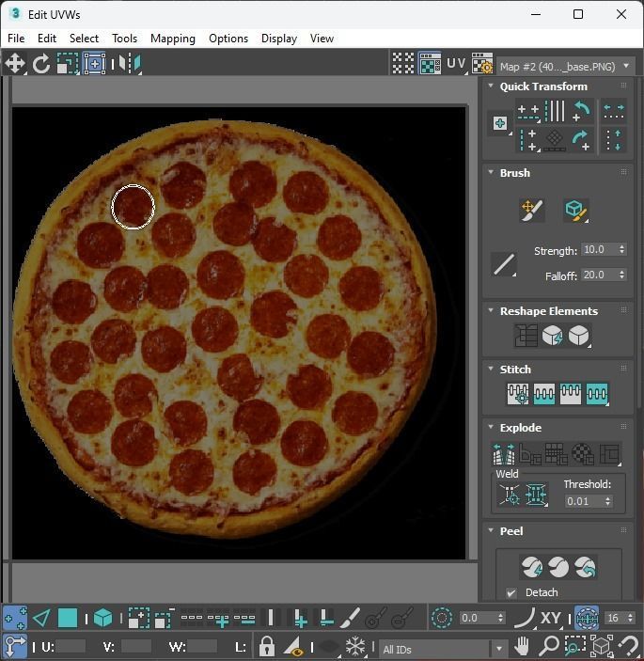Toggle the snap magnet icon
Image resolution: width=644 pixels, height=661 pixels.
tap(630, 645)
